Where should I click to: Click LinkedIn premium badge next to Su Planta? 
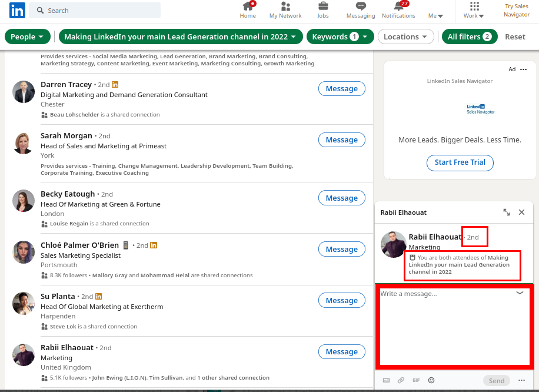coord(98,297)
